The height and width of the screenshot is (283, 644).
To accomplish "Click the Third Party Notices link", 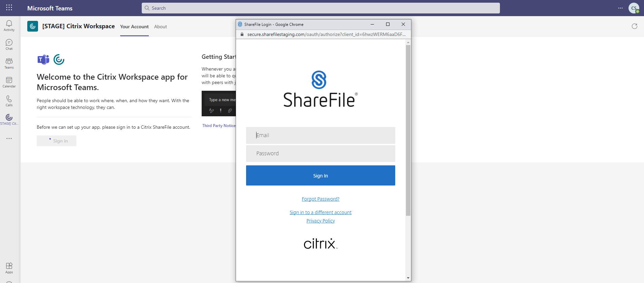I will pyautogui.click(x=219, y=126).
